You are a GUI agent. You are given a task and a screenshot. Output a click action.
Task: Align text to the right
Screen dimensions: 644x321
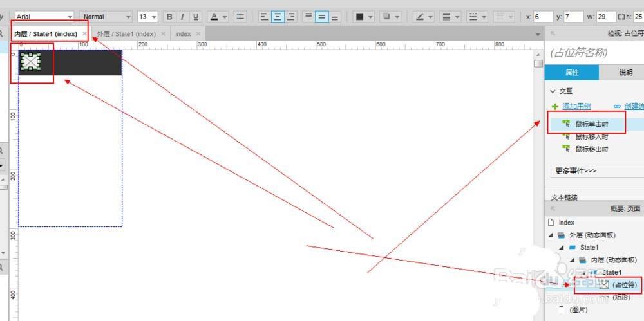click(x=291, y=17)
